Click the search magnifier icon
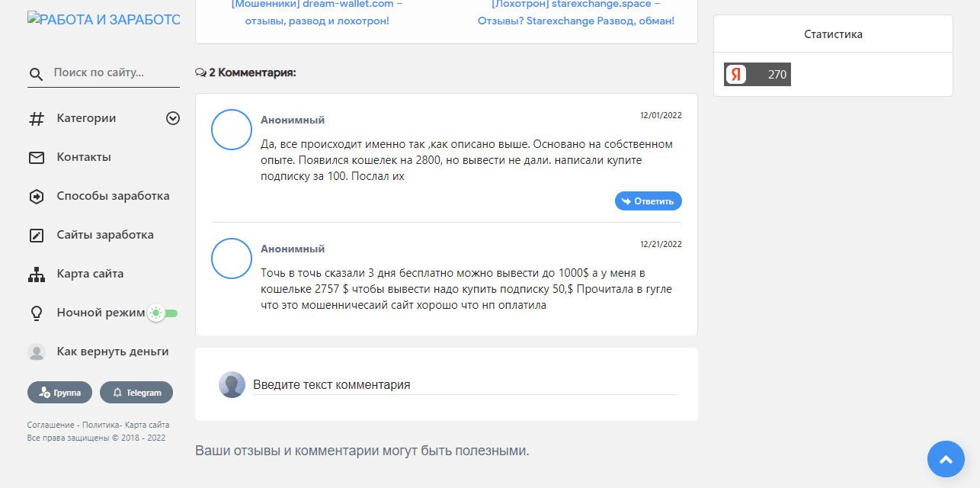This screenshot has width=980, height=488. (37, 74)
